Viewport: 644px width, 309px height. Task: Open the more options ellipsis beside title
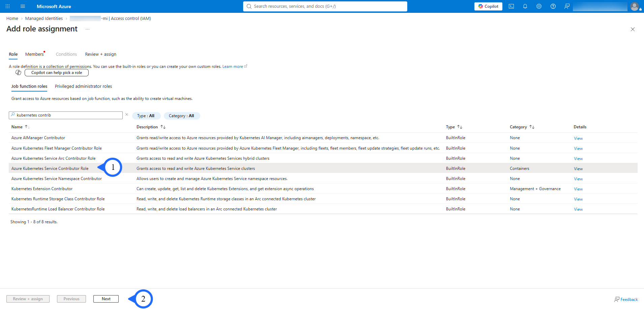click(88, 29)
